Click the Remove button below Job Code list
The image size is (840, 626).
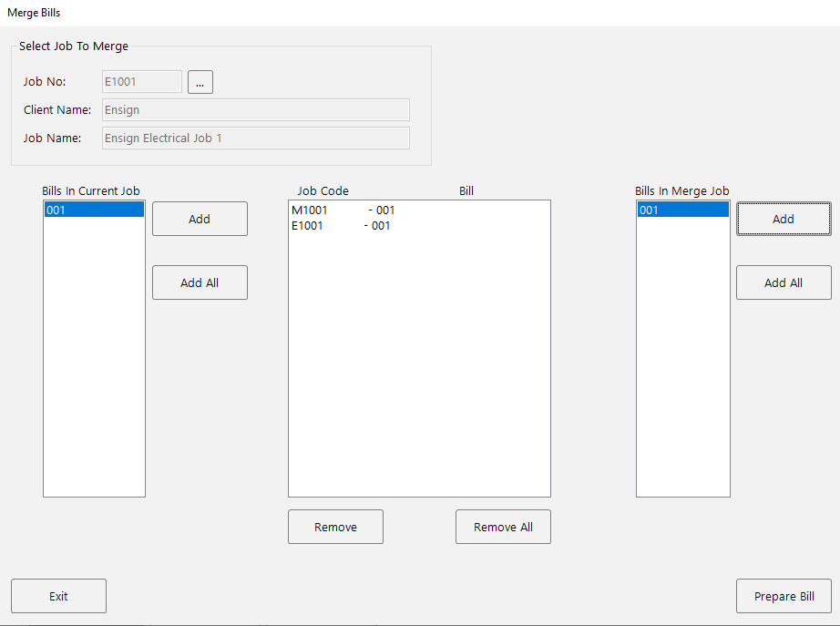335,527
